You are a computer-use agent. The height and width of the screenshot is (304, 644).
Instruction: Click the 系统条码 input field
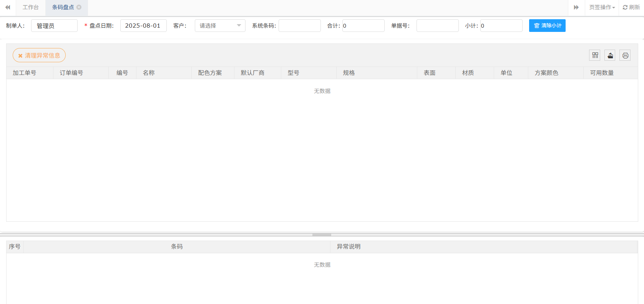click(299, 26)
